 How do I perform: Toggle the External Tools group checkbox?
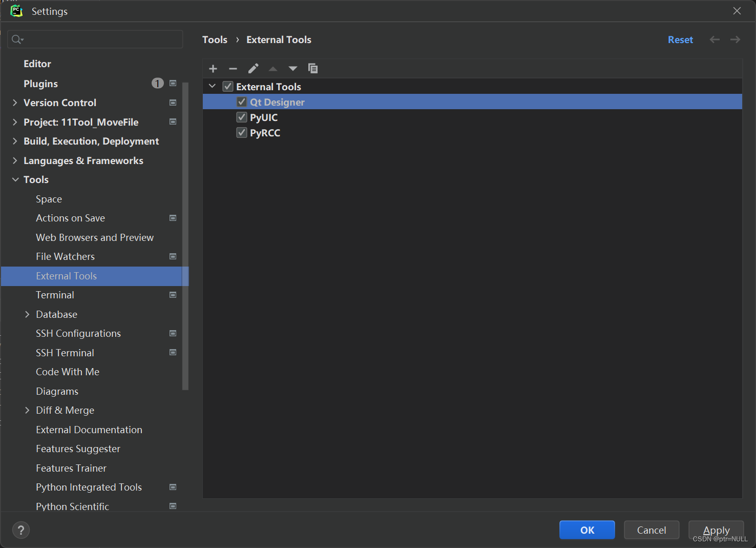pos(228,87)
